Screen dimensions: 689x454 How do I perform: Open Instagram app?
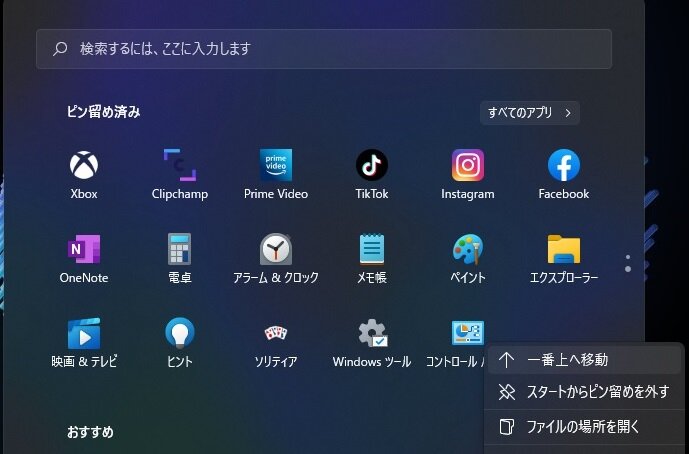468,175
